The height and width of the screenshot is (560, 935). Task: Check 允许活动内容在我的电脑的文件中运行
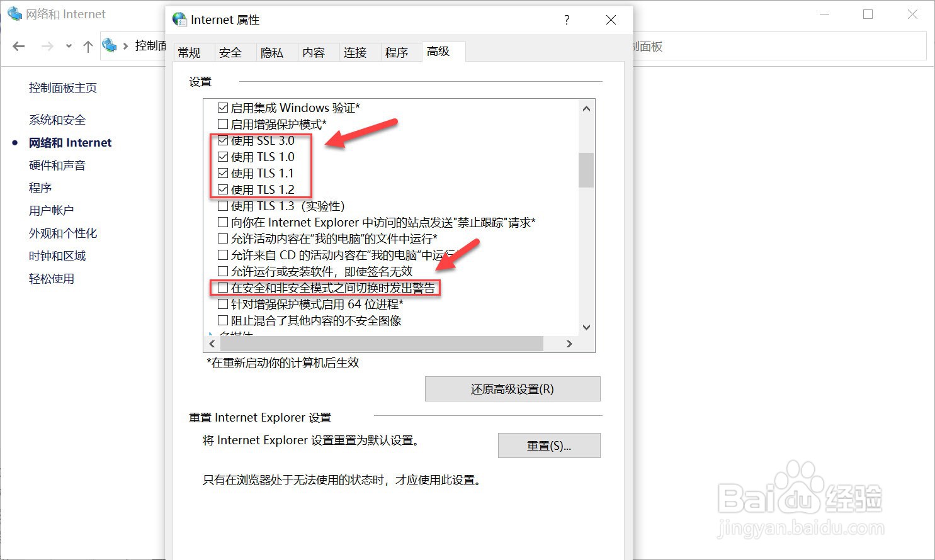coord(223,238)
